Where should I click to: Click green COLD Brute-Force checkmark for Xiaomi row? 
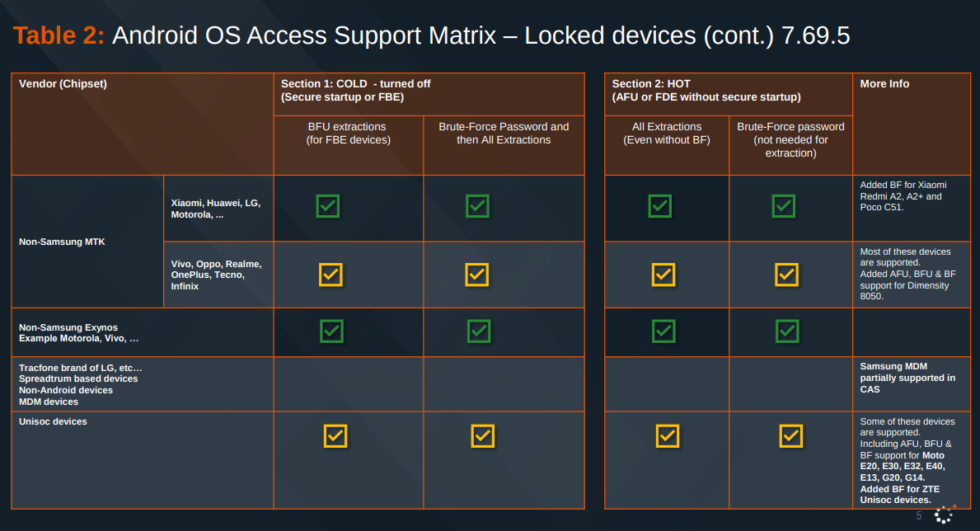pyautogui.click(x=477, y=205)
